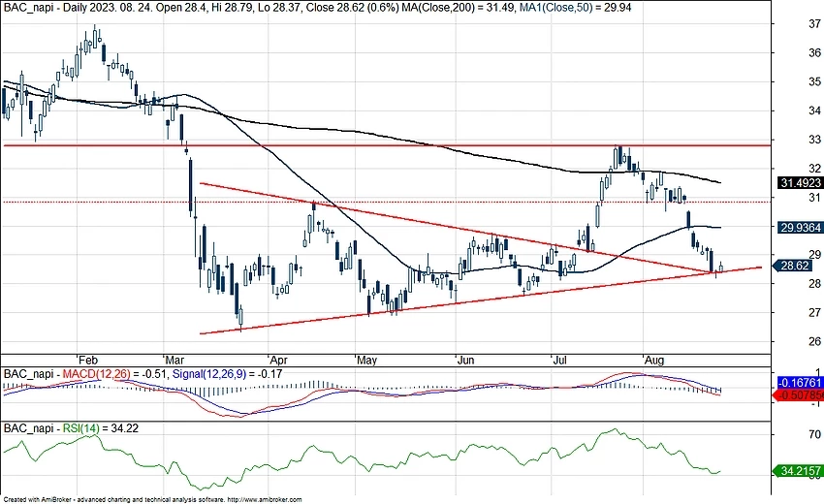Image resolution: width=824 pixels, height=504 pixels.
Task: Click the 31.4923 price label on the axis
Action: [801, 183]
